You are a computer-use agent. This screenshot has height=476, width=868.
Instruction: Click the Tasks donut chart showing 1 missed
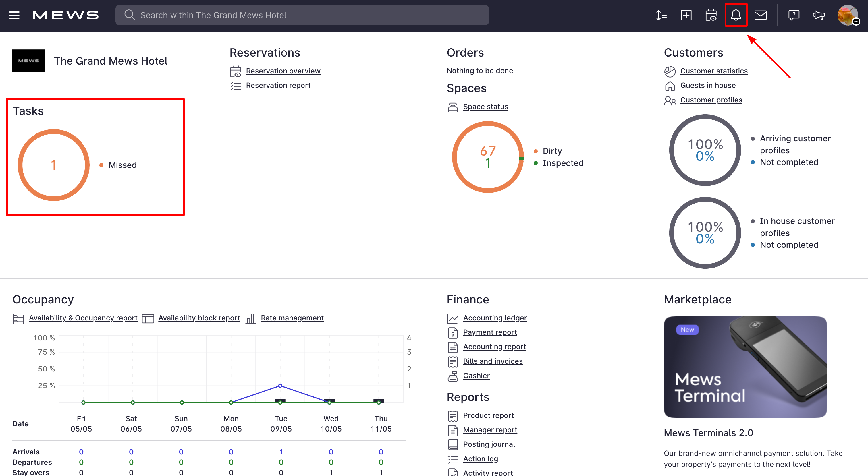coord(54,165)
